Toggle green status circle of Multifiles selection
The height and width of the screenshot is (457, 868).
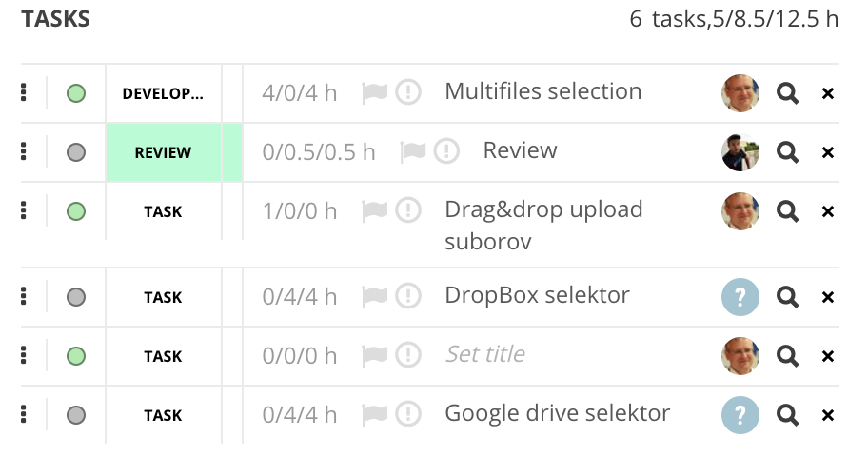pyautogui.click(x=76, y=93)
